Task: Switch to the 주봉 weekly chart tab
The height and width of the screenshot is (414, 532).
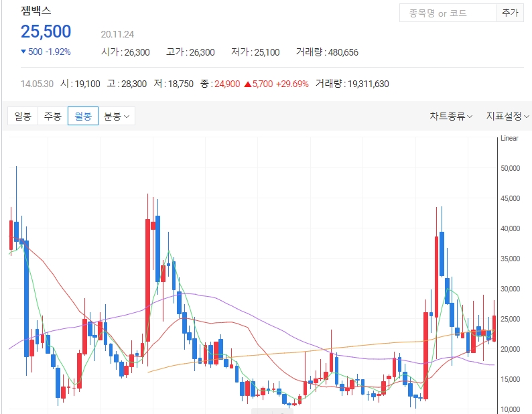Action: click(x=52, y=116)
